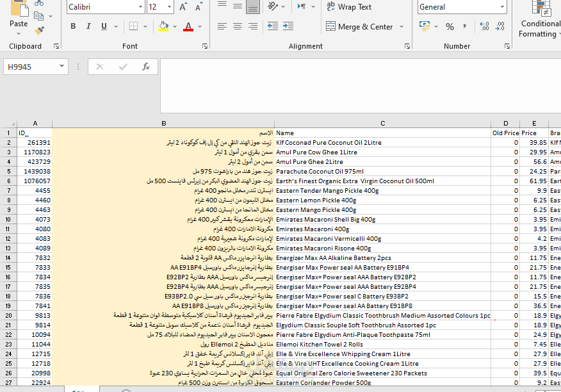Open Merge & Center dropdown arrow

point(402,26)
